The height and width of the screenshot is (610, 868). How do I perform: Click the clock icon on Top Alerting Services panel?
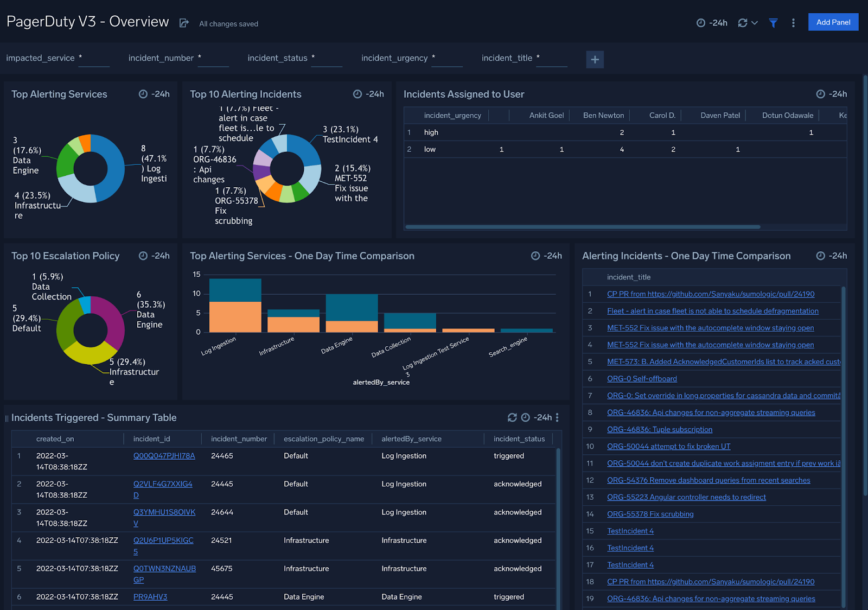[x=143, y=94]
